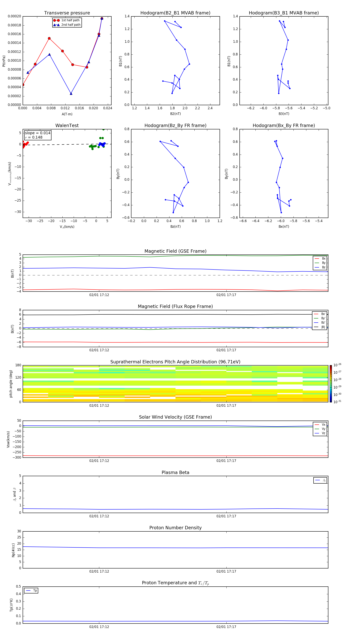Click the '1st half path' legend entry
This screenshot has height=644, width=351.
pos(67,20)
